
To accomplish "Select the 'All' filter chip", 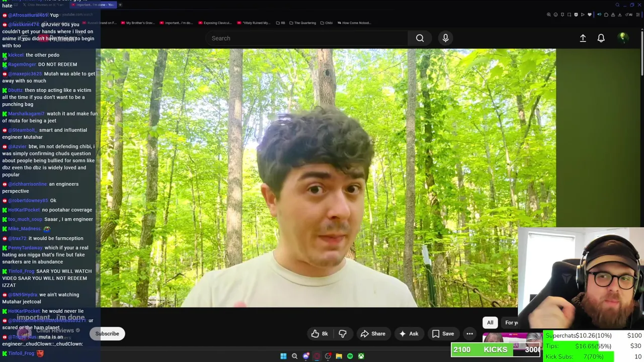I will click(x=490, y=323).
